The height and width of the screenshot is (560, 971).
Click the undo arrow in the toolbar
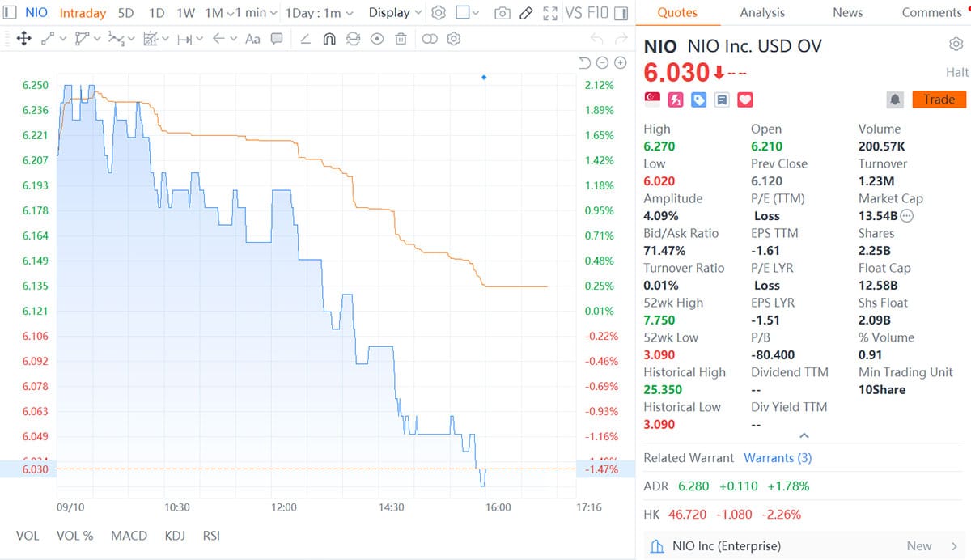597,38
